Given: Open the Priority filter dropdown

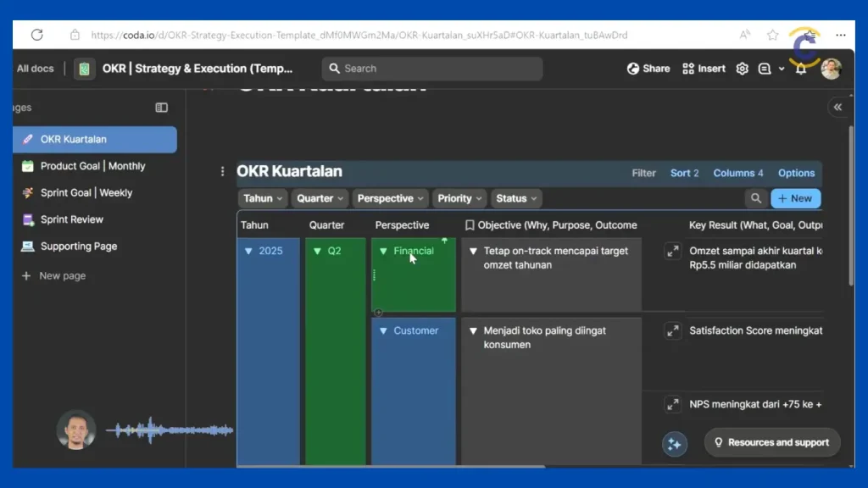Looking at the screenshot, I should (x=459, y=198).
